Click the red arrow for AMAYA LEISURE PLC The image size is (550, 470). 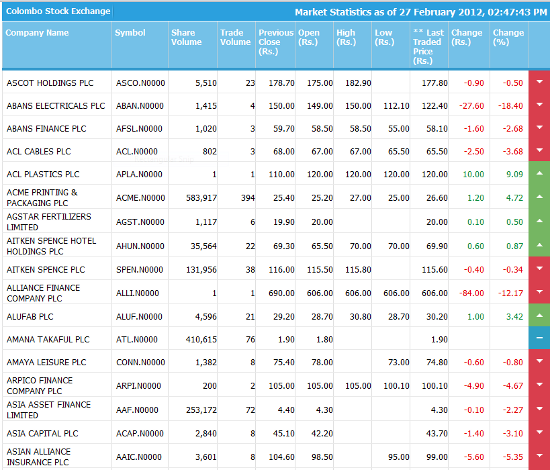coord(539,361)
